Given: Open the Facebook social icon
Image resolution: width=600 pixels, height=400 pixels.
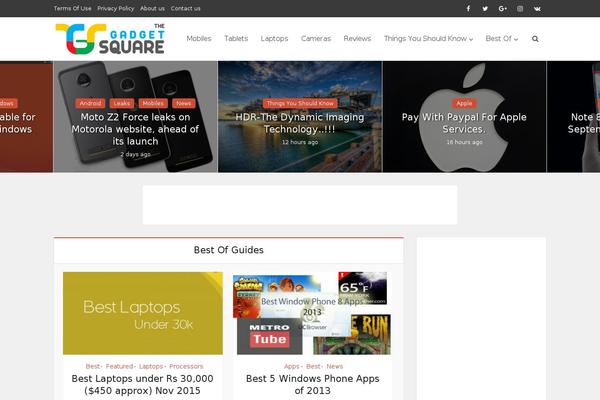Looking at the screenshot, I should [468, 8].
